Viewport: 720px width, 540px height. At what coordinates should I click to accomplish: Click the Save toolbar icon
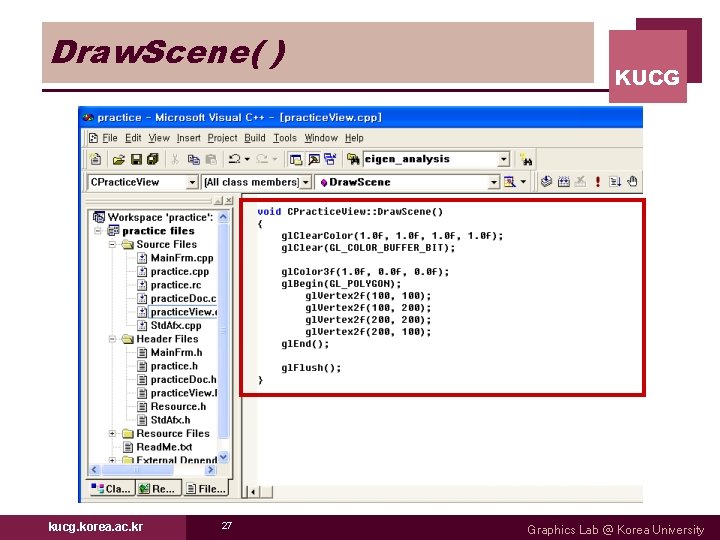136,159
